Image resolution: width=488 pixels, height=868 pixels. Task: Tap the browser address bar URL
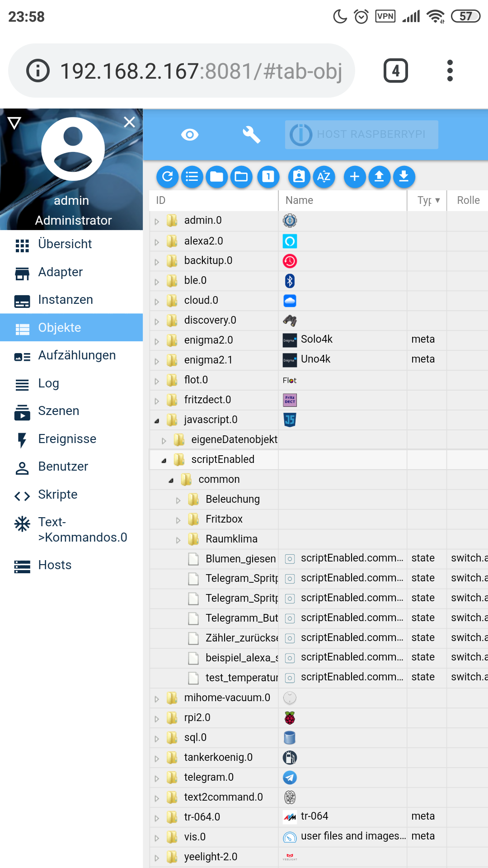point(201,71)
